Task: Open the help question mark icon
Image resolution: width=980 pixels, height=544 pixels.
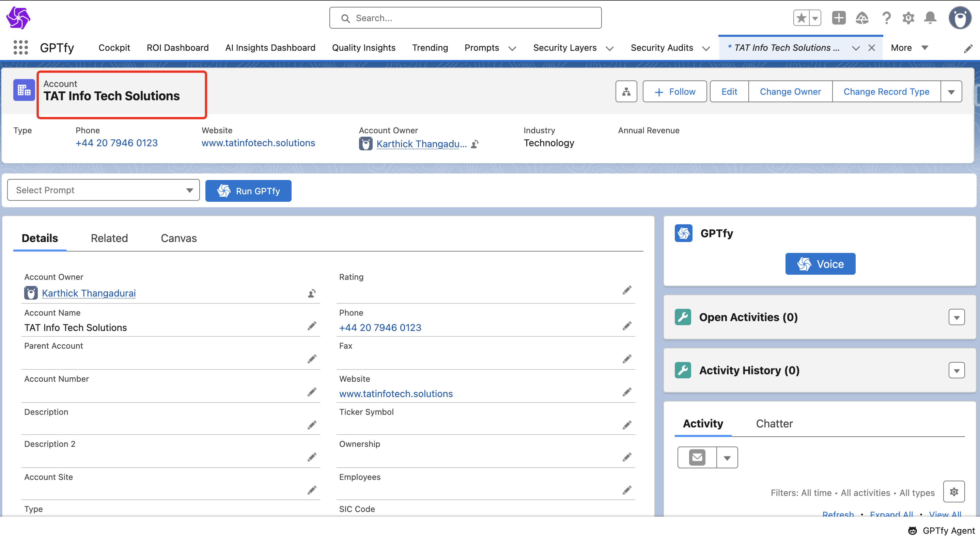Action: click(886, 18)
